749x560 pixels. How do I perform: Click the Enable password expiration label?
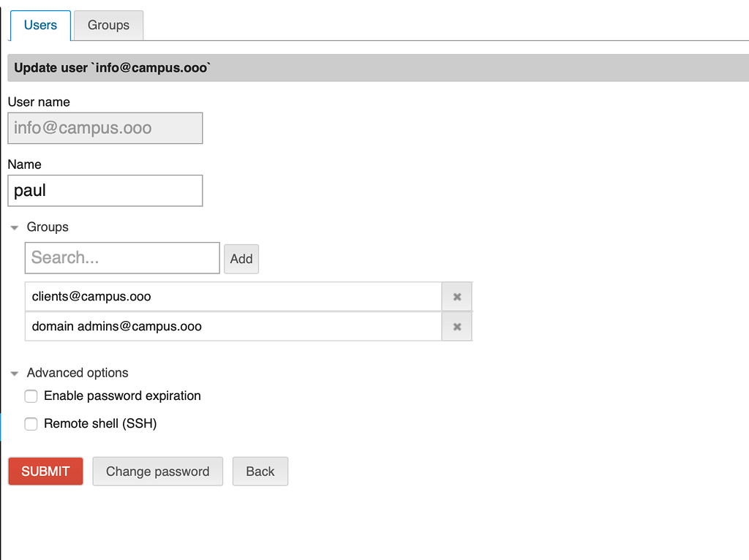pos(122,396)
